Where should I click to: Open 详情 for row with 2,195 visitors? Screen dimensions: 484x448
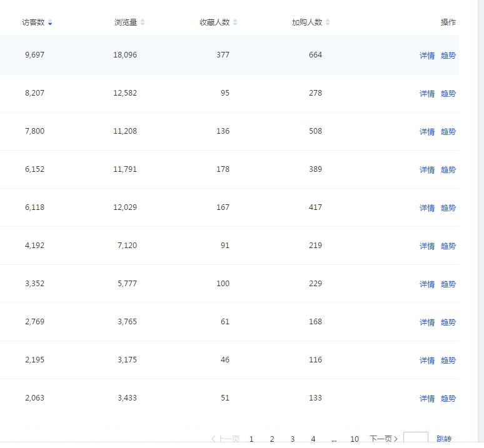[426, 361]
